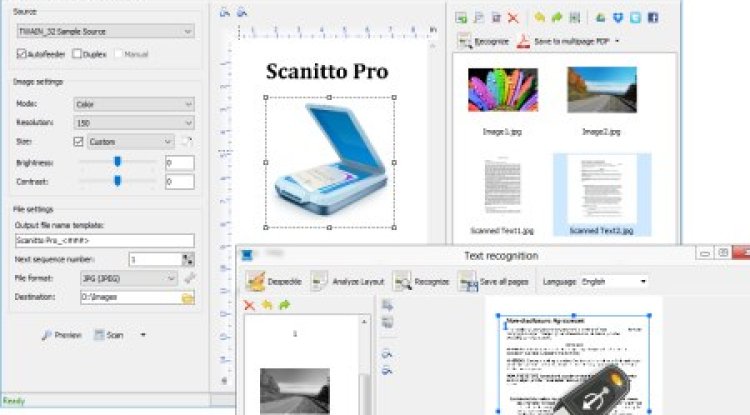Adjust the Brightness slider handle
The height and width of the screenshot is (415, 750).
tap(117, 162)
